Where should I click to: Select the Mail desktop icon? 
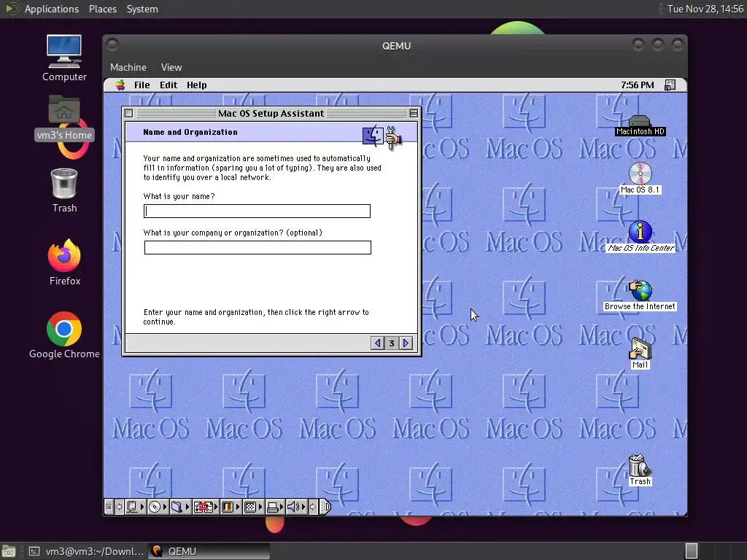640,354
